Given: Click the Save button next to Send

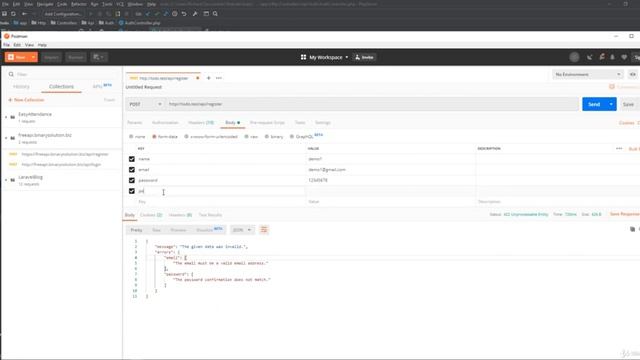Looking at the screenshot, I should tap(628, 104).
